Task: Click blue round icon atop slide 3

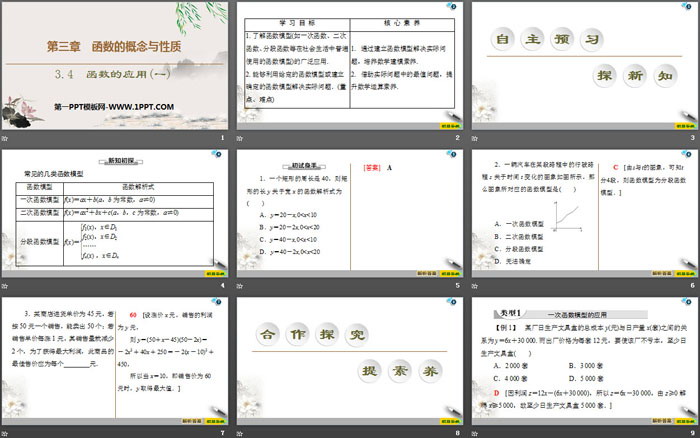Action: 687,6
